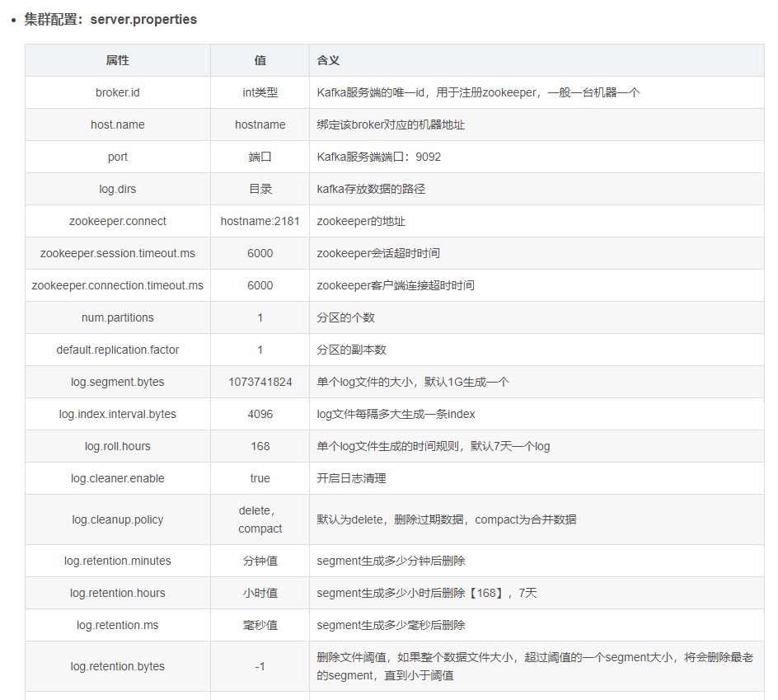Select the 'log.roll.hours' property cell
The width and height of the screenshot is (778, 700).
pos(118,446)
